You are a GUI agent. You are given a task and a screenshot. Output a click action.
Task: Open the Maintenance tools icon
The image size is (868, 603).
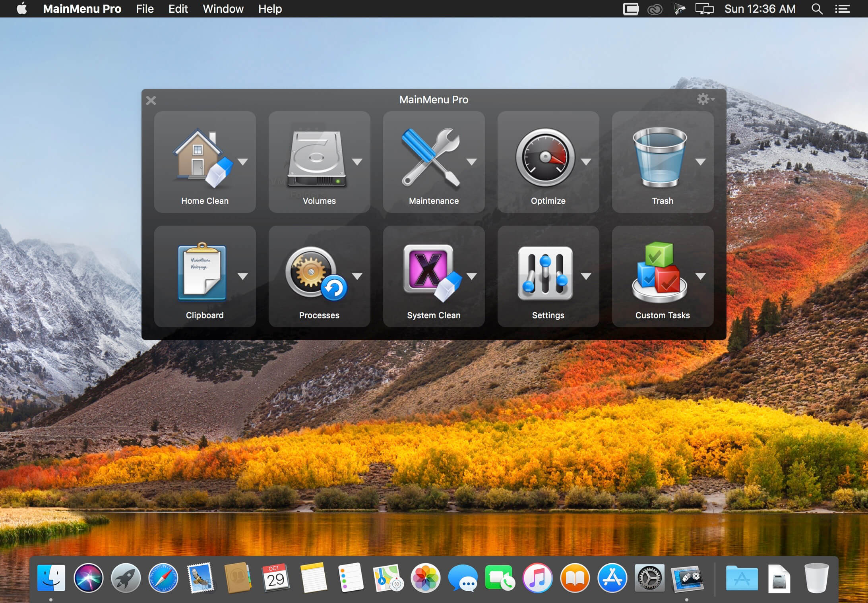point(431,158)
